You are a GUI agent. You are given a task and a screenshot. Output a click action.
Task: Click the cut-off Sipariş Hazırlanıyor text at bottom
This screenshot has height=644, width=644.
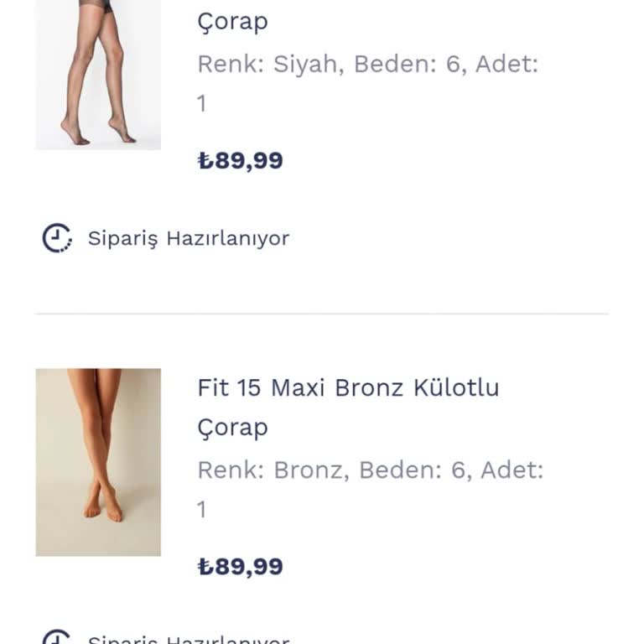point(189,640)
